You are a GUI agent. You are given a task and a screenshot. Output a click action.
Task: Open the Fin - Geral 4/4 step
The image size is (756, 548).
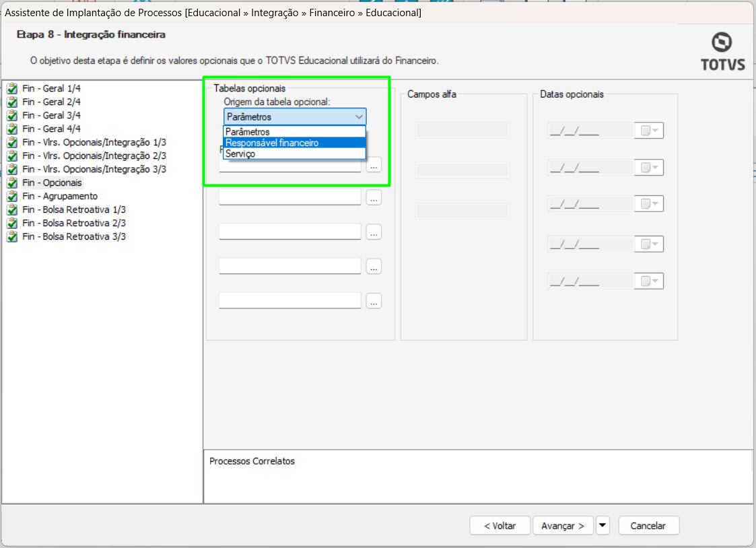pos(52,129)
